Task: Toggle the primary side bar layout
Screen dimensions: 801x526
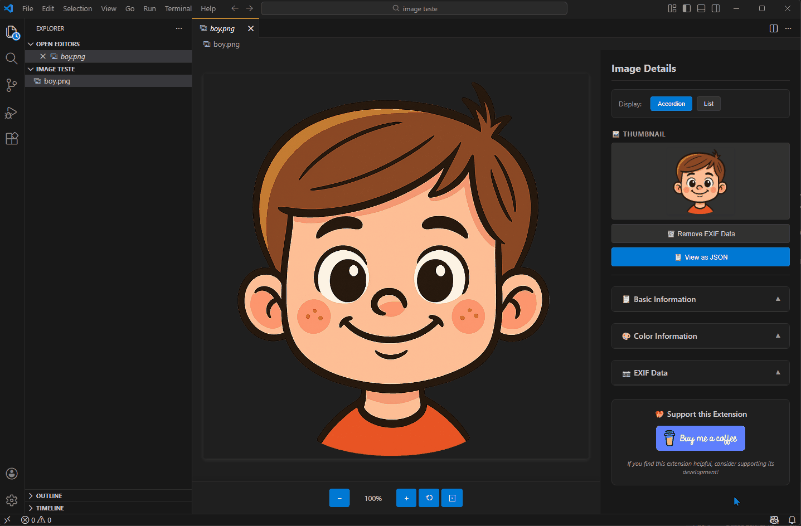Action: [685, 8]
